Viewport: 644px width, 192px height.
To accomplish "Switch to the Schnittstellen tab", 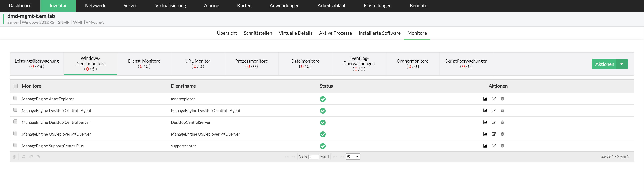I will click(258, 33).
